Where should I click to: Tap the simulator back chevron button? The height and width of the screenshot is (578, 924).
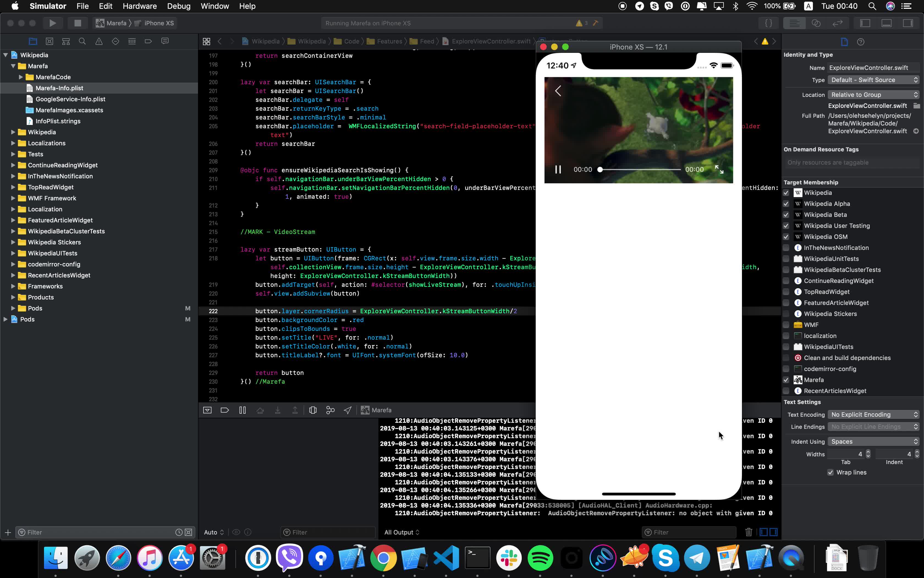point(558,91)
